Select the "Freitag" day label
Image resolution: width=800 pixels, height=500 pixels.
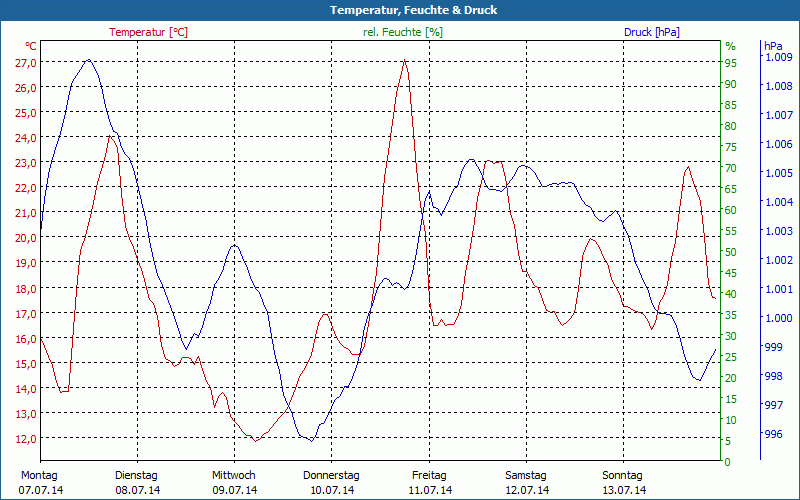pos(428,475)
